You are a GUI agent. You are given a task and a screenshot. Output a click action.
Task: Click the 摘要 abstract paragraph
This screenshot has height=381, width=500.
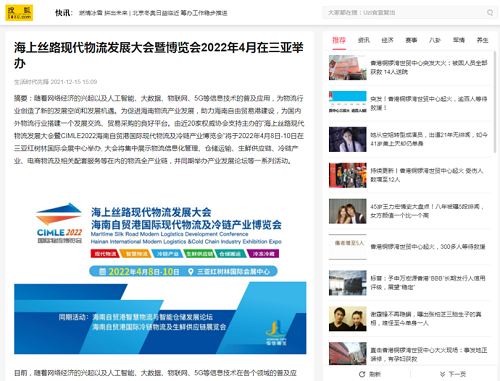coord(159,130)
